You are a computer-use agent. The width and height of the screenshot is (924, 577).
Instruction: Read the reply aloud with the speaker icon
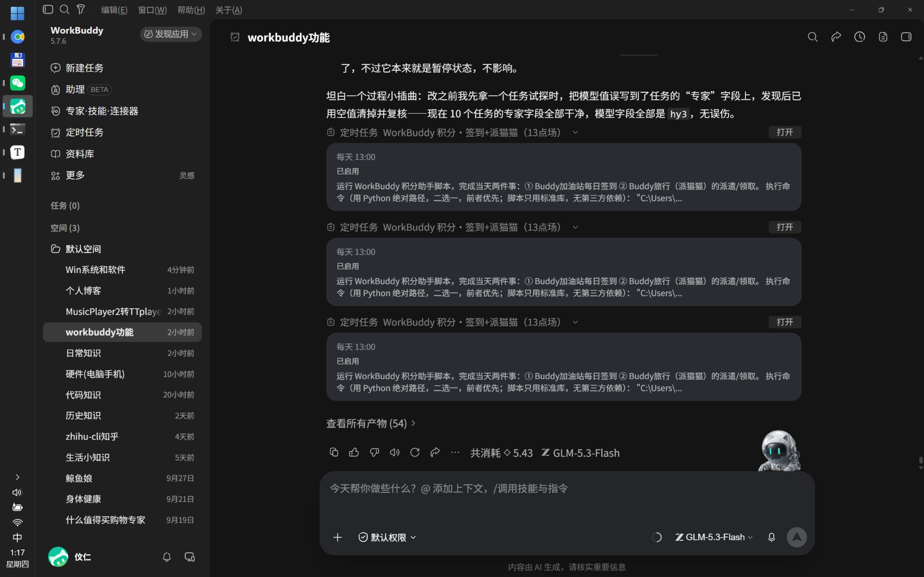click(395, 452)
